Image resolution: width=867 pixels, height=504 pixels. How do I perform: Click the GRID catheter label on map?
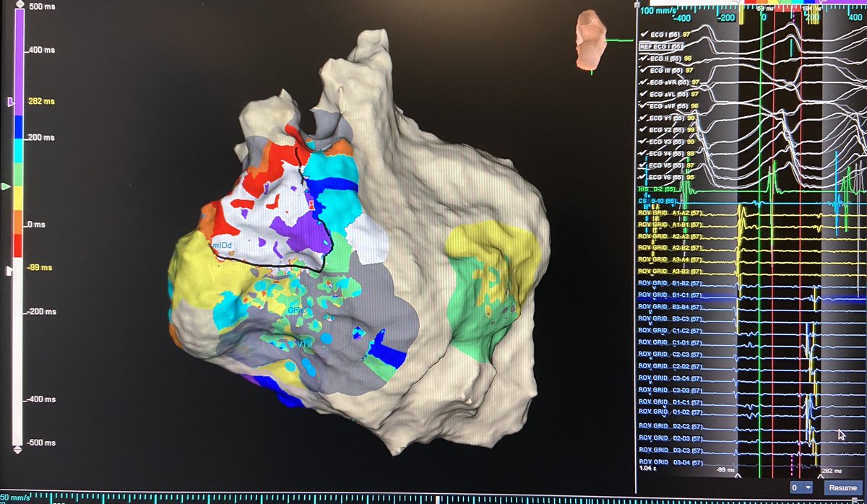pos(298,310)
